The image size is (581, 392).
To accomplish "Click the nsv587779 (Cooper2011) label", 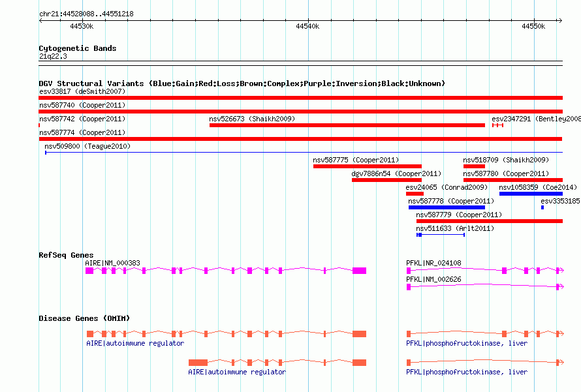I will (x=459, y=215).
